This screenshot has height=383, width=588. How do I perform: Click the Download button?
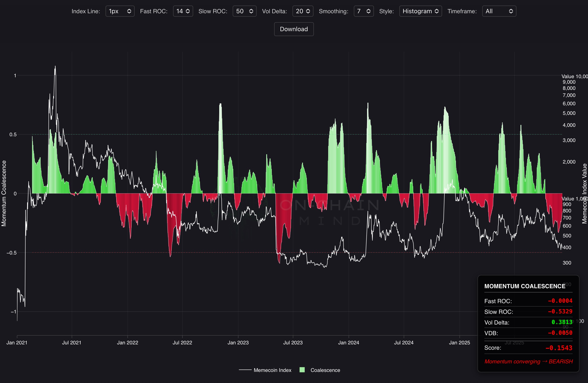[294, 29]
